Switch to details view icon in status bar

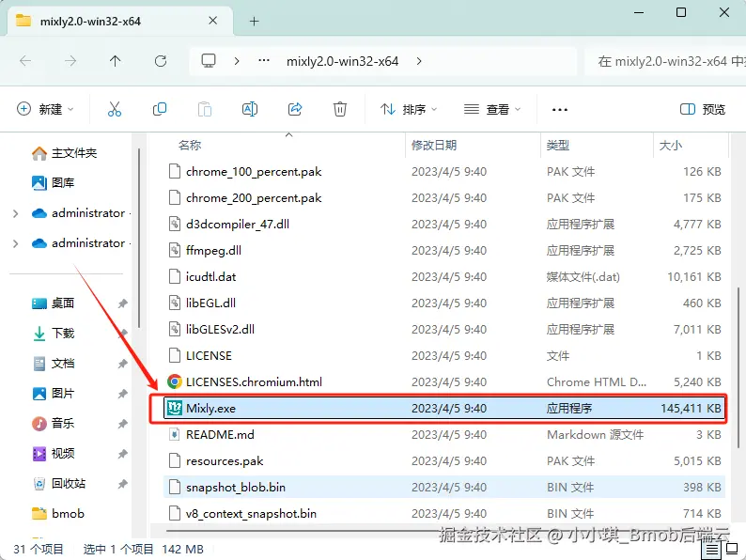pyautogui.click(x=712, y=551)
